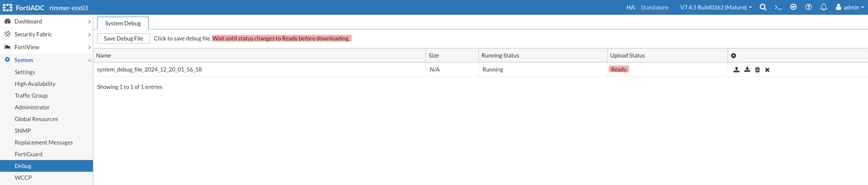868x185 pixels.
Task: Select the system_debug_file_2024_12_20_01_56_58 row name
Action: coord(149,70)
